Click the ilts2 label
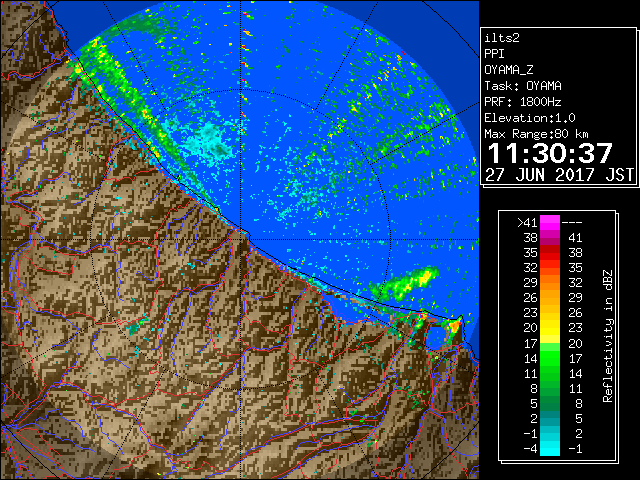Image resolution: width=640 pixels, height=480 pixels. click(502, 38)
